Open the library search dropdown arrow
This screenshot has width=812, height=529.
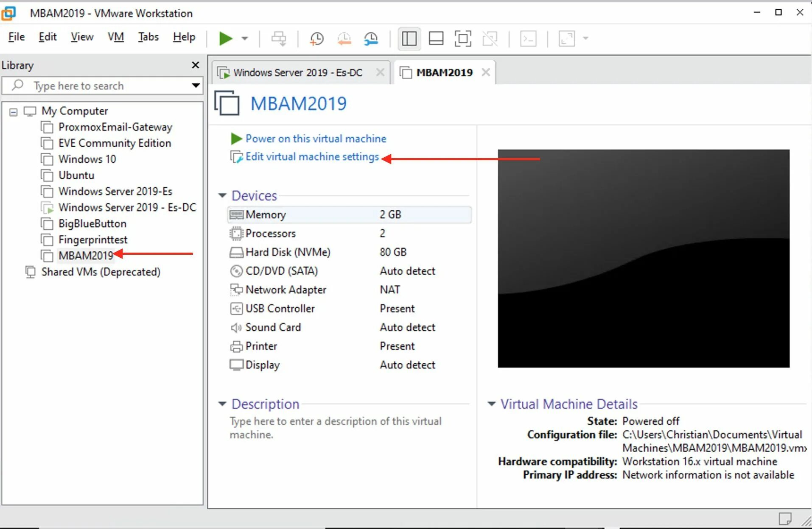[x=196, y=86]
